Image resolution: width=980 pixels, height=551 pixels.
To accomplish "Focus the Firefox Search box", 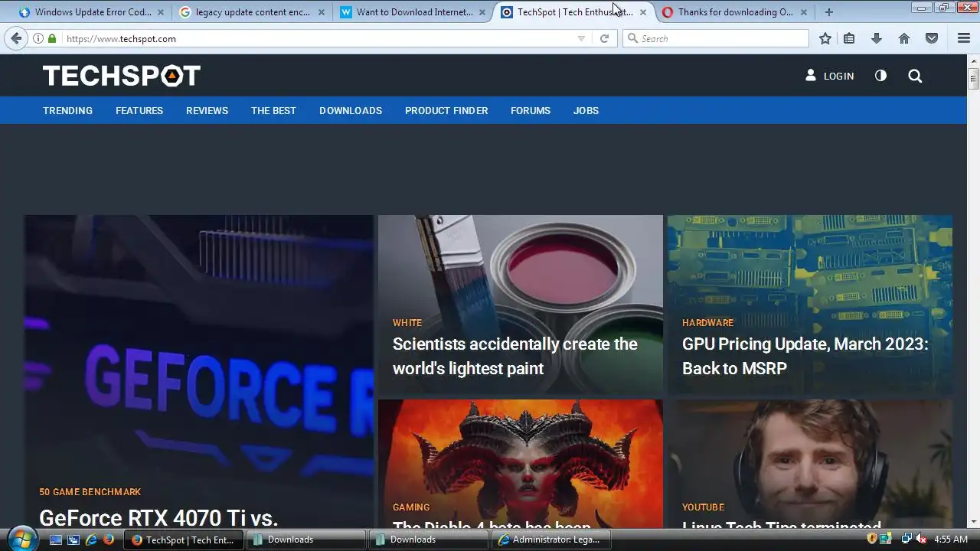I will pyautogui.click(x=716, y=38).
